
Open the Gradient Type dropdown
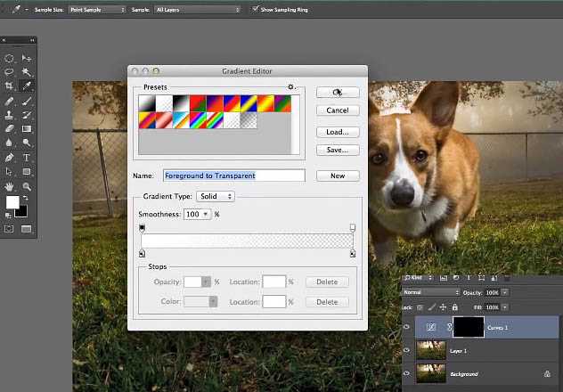pyautogui.click(x=216, y=196)
